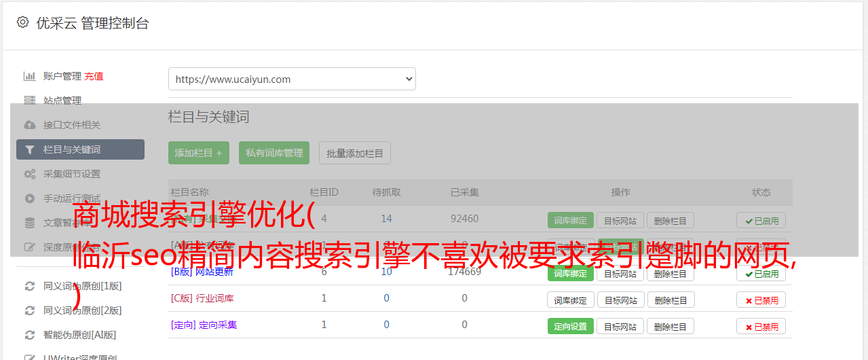Toggle 已启用 status for [B版] 网站更新

pos(761,274)
